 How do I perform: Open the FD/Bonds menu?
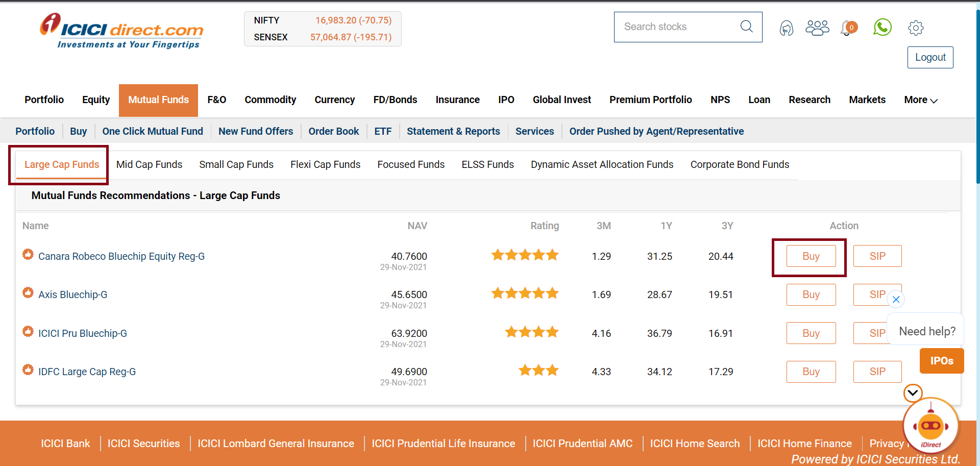395,100
